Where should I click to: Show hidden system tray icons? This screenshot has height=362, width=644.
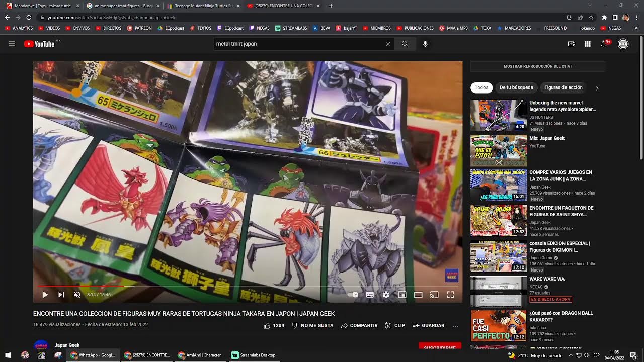[x=570, y=355]
